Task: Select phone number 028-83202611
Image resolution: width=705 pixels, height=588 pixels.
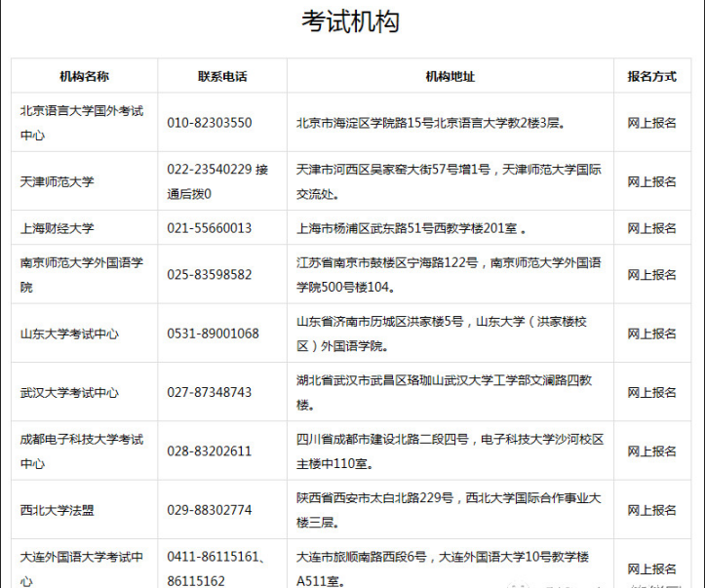Action: click(x=210, y=451)
